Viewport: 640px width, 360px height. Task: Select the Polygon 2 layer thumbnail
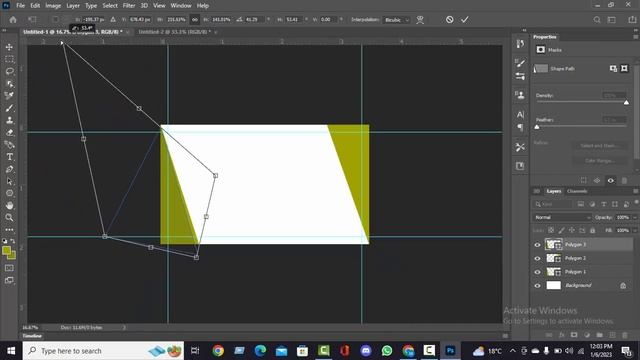[x=553, y=258]
